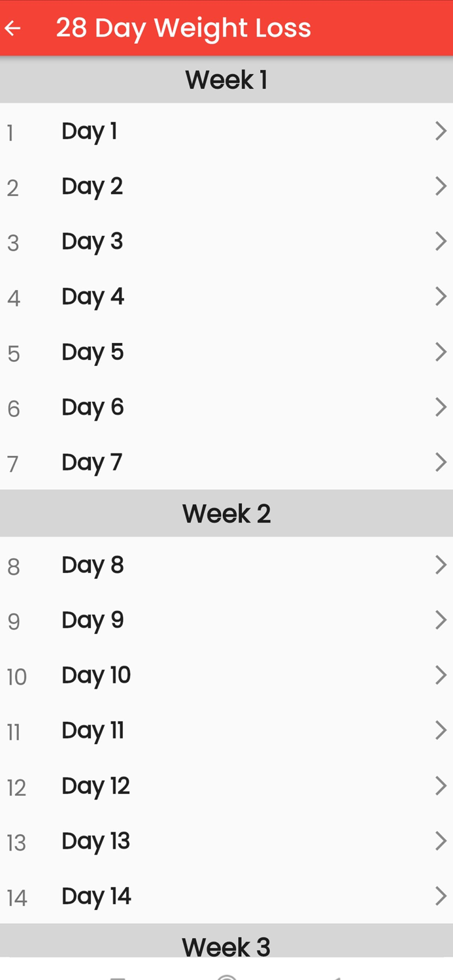Open Day 1 details via its chevron
This screenshot has width=453, height=980.
click(441, 131)
